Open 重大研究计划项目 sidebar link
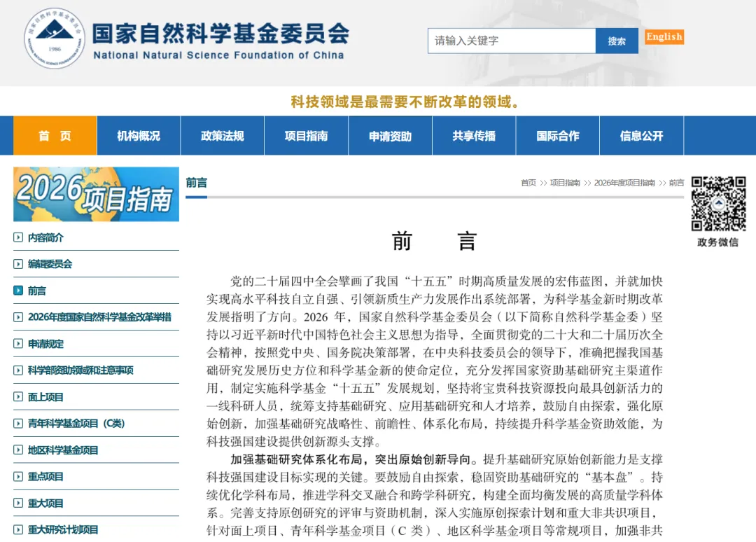 (63, 529)
